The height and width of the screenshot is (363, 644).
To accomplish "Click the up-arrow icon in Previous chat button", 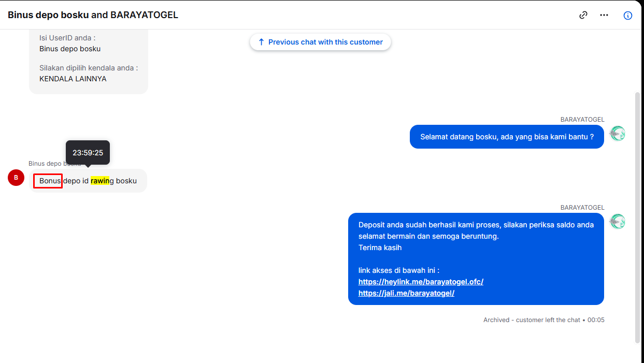I will coord(261,42).
